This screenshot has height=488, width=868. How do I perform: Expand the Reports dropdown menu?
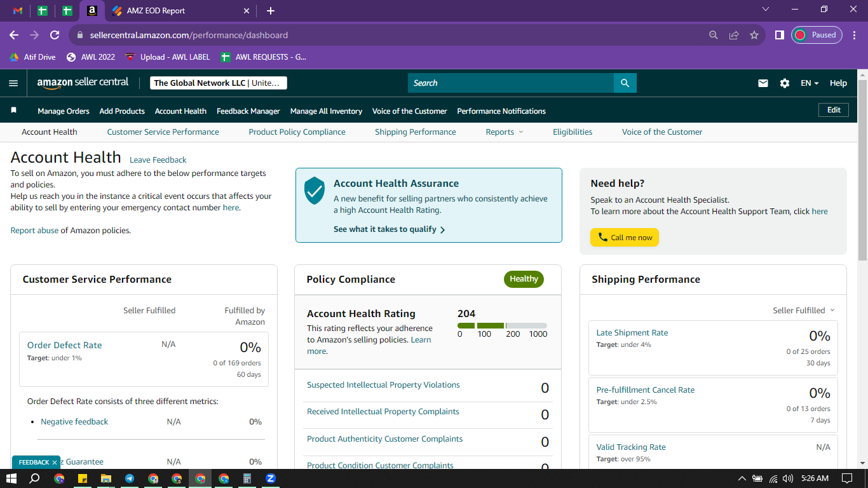505,132
